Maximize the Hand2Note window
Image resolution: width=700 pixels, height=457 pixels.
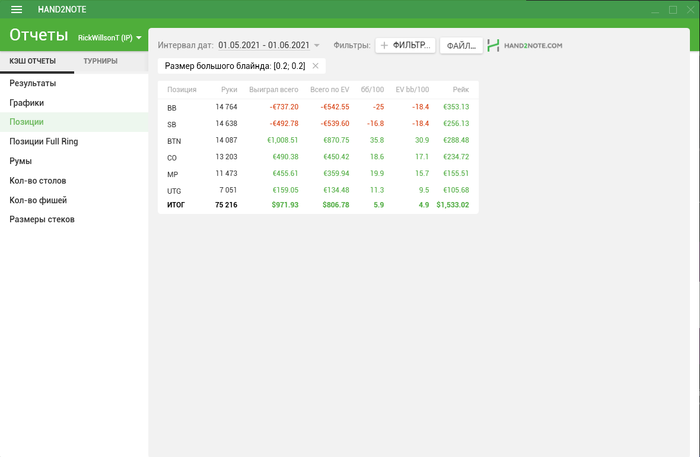click(x=673, y=10)
